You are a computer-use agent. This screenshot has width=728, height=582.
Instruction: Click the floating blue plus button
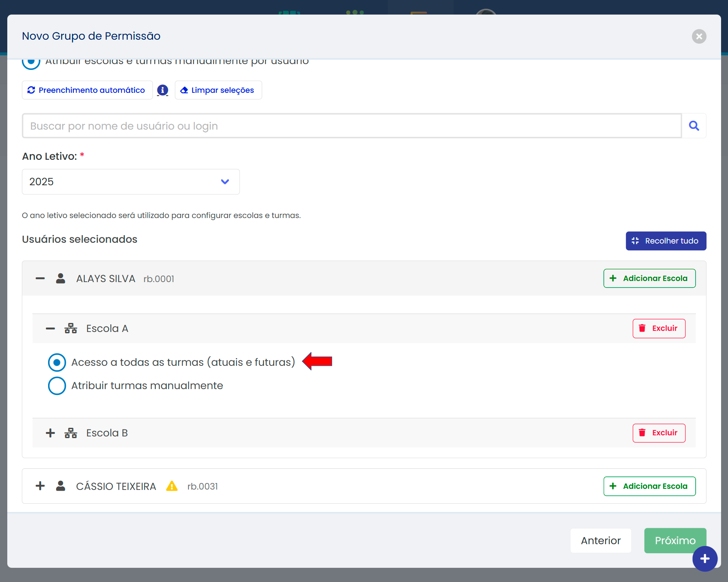coord(705,559)
